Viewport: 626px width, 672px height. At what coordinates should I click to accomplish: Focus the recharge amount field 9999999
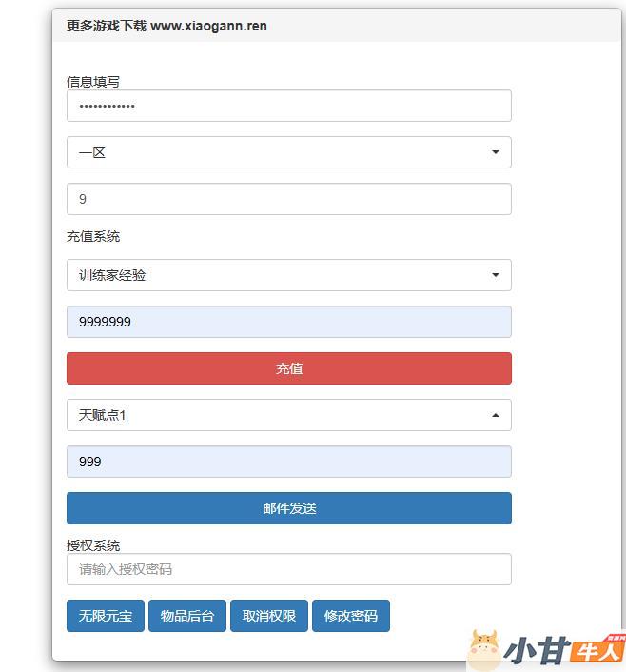[x=288, y=322]
